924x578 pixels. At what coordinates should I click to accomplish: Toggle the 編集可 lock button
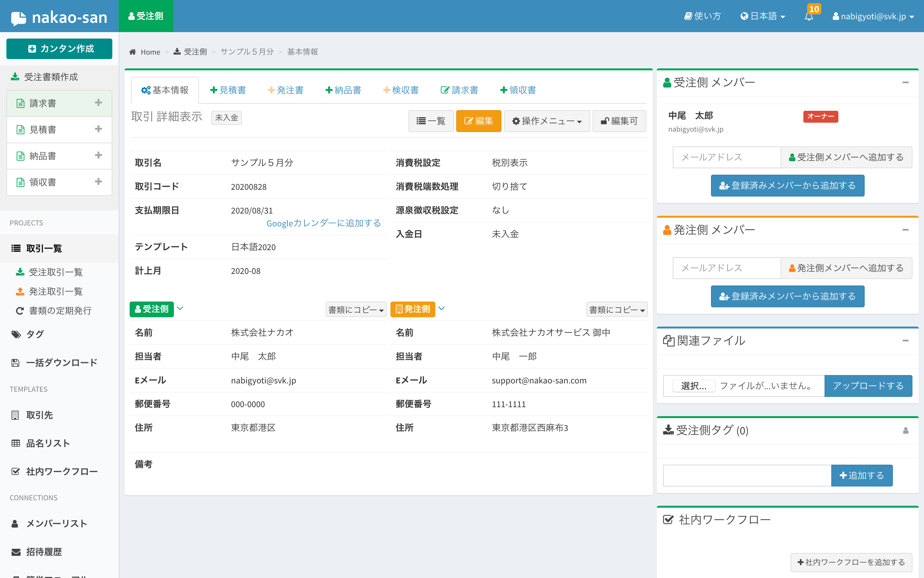point(619,121)
